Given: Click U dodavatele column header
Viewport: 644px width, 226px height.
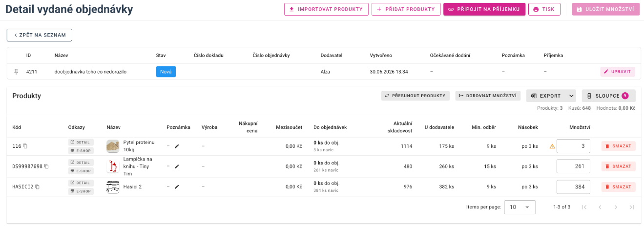Looking at the screenshot, I should point(439,127).
